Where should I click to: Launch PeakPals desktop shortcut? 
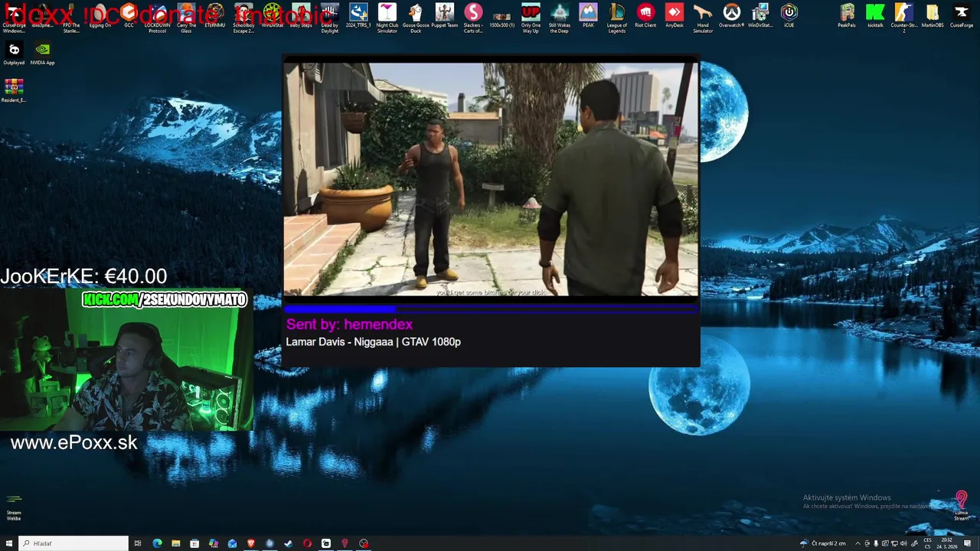(847, 16)
